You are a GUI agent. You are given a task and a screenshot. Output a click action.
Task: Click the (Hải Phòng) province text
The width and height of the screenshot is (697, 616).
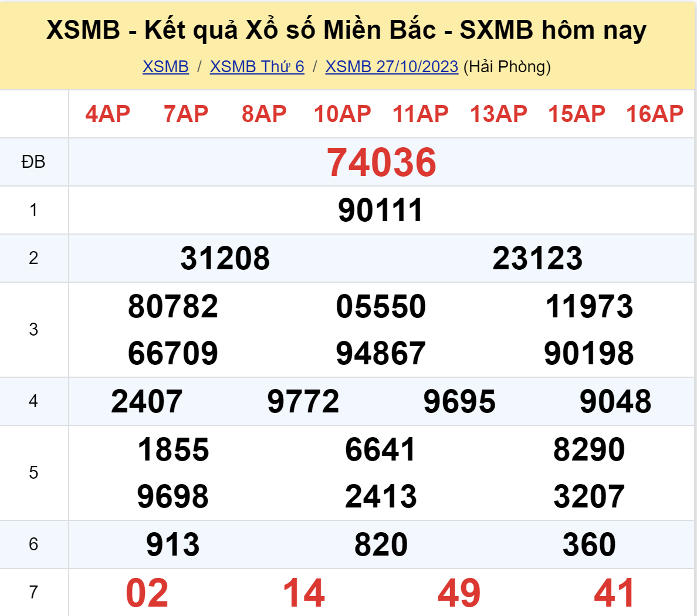(507, 67)
